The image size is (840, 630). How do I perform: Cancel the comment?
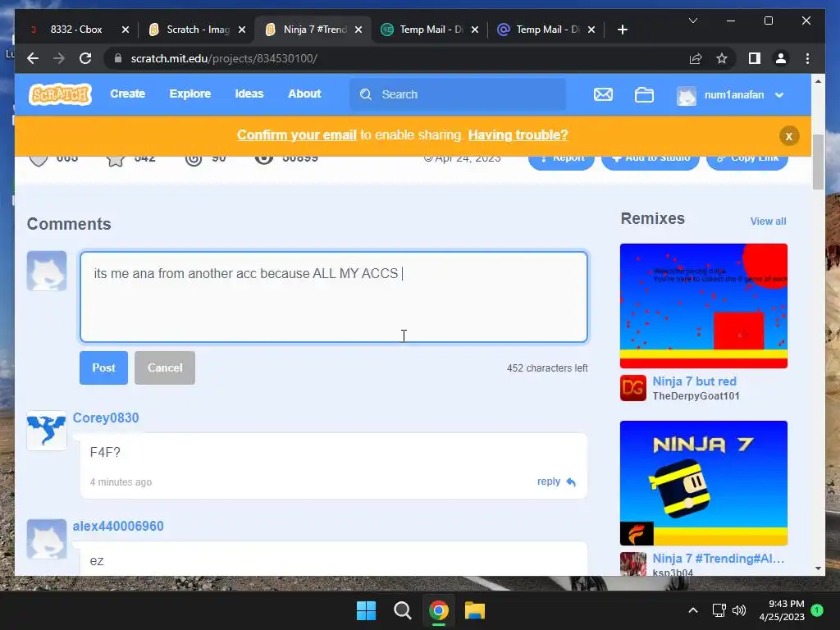tap(165, 368)
